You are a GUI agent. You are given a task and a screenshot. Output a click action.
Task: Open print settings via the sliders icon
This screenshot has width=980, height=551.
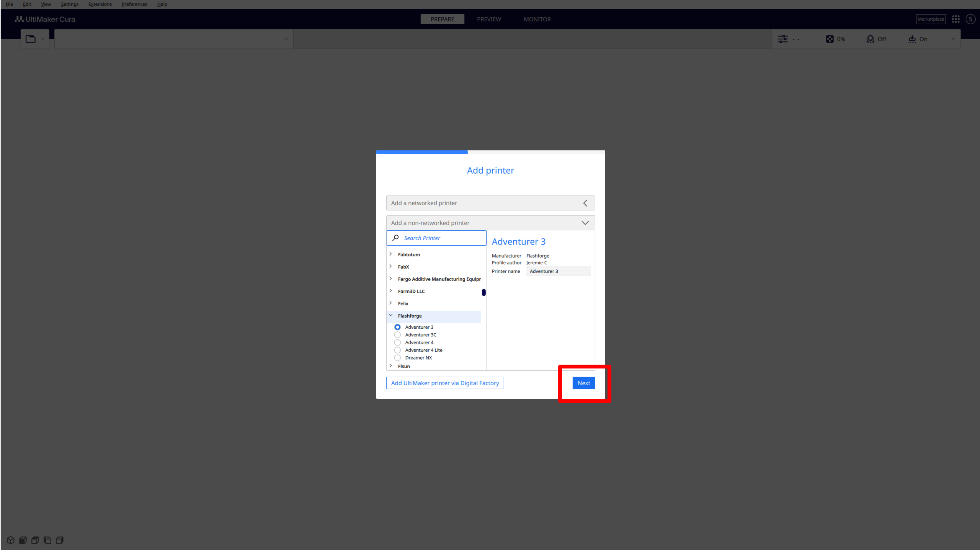point(783,39)
